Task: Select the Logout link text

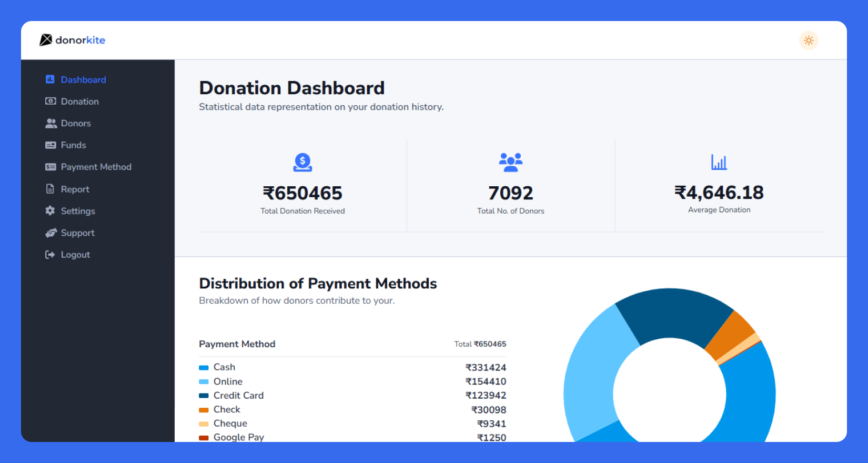Action: (x=75, y=255)
